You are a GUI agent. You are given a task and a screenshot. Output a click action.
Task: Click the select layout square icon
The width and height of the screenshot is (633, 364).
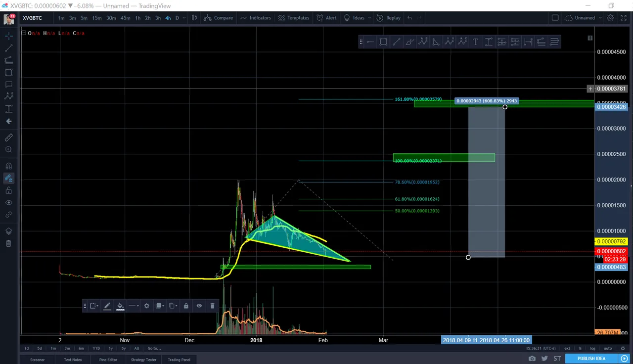[555, 18]
